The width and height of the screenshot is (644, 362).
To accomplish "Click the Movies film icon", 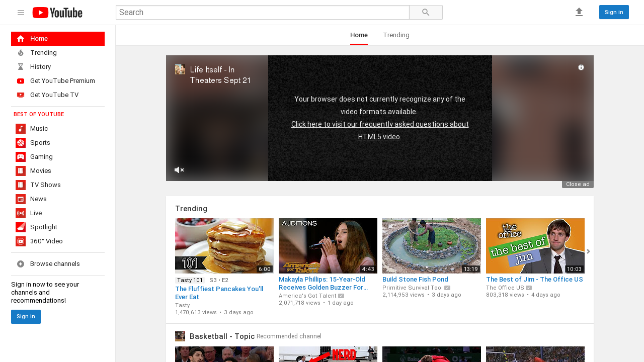I will (x=21, y=171).
